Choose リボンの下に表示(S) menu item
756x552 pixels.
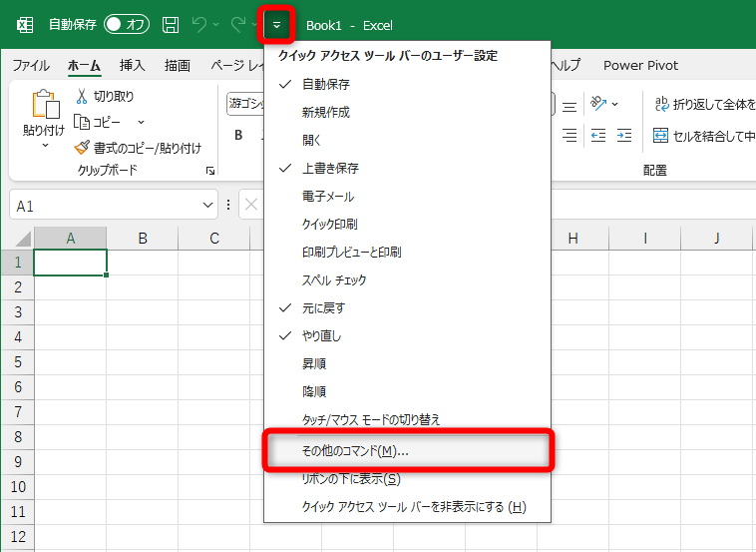click(407, 479)
